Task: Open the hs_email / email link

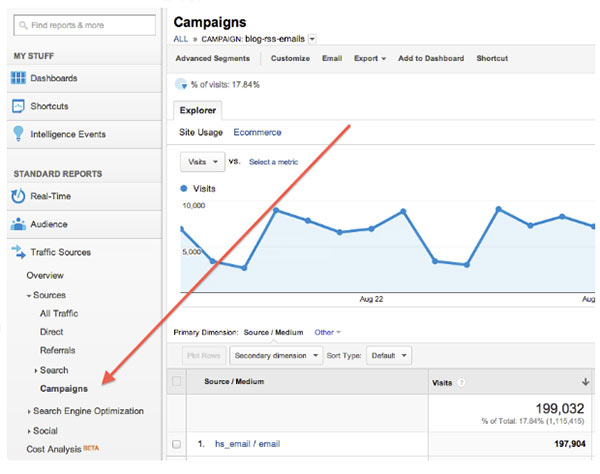Action: pyautogui.click(x=247, y=444)
